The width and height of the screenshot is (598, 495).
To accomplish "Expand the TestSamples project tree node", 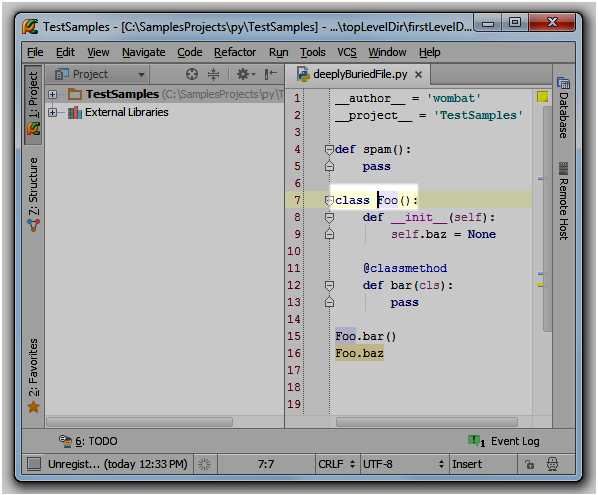I will pyautogui.click(x=53, y=94).
